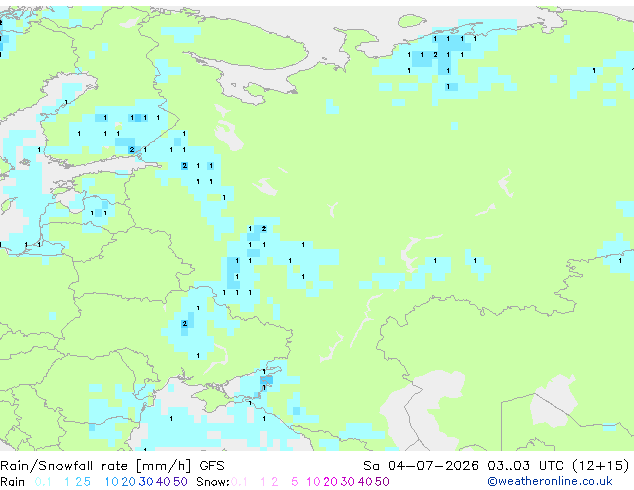Pick the Rain legend value 30

pyautogui.click(x=146, y=482)
